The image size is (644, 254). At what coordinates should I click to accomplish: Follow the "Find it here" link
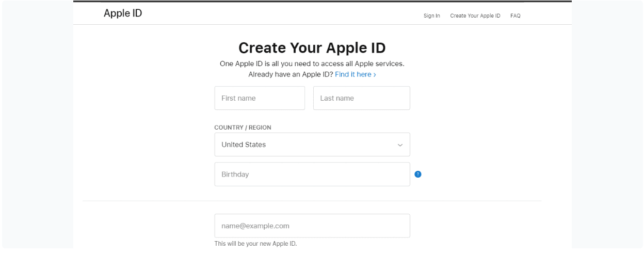click(353, 74)
